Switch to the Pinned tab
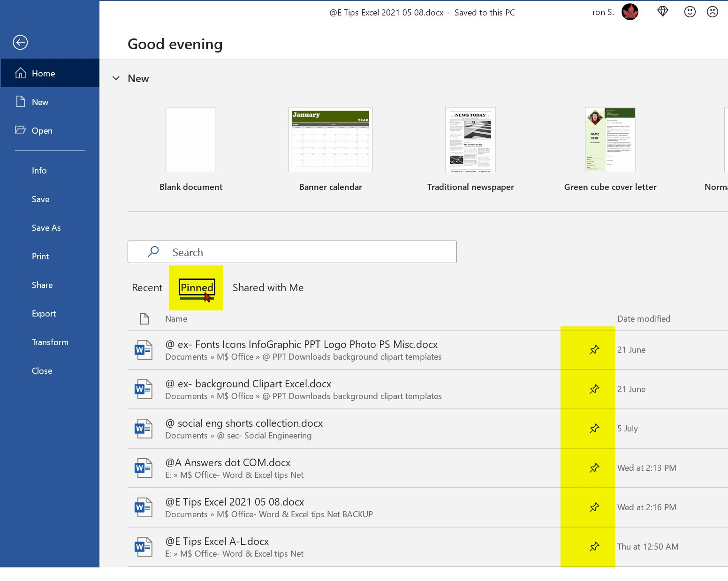The width and height of the screenshot is (728, 581). tap(197, 287)
